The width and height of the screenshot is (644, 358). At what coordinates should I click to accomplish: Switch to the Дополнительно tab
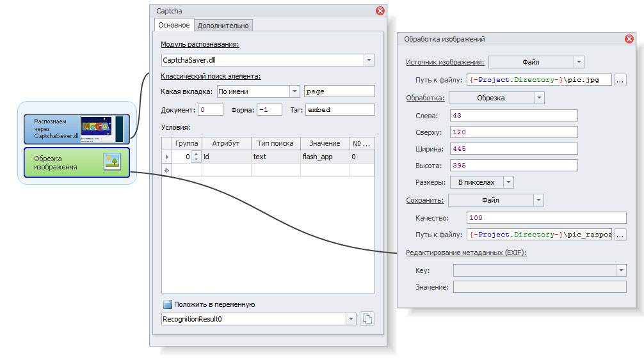pos(223,26)
